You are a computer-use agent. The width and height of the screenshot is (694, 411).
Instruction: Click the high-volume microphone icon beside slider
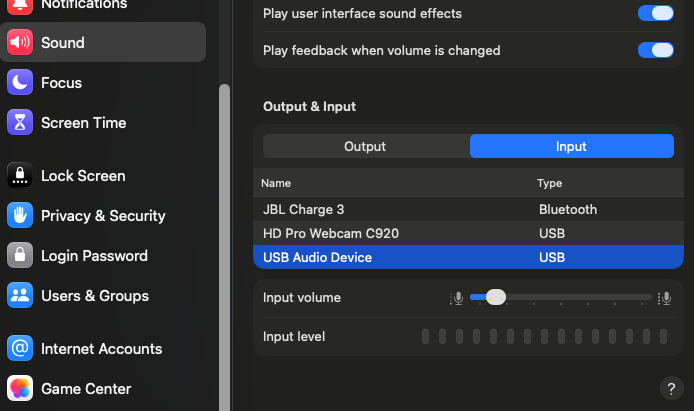click(x=665, y=298)
